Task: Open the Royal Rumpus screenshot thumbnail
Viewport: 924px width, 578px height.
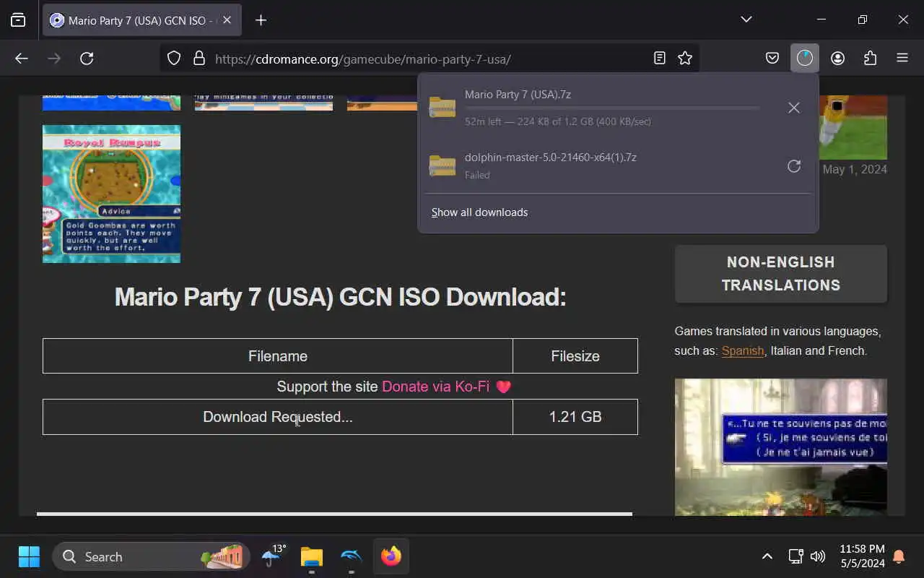Action: 111,194
